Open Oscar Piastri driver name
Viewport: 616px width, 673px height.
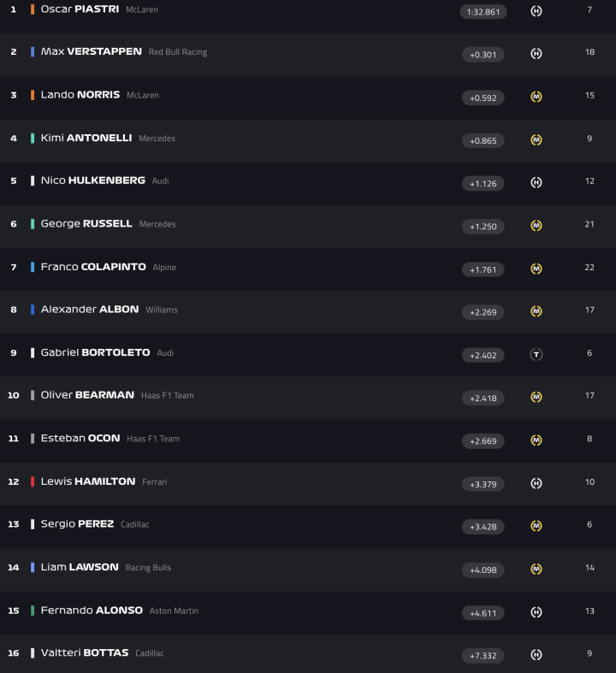pos(80,9)
